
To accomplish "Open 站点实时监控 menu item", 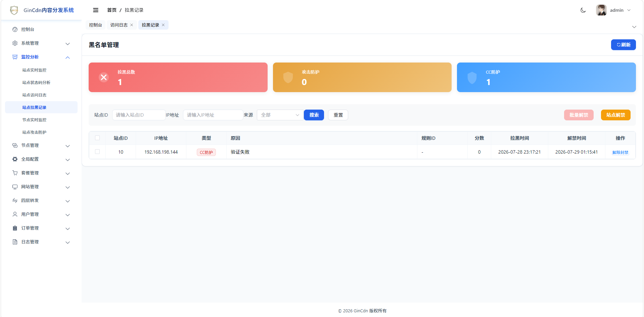I will pyautogui.click(x=34, y=70).
